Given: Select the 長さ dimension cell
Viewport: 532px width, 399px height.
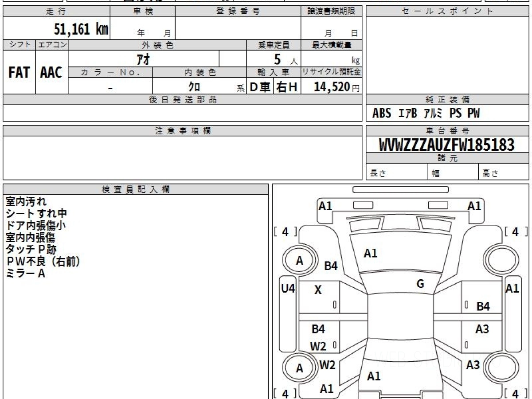Looking at the screenshot, I should pos(397,172).
